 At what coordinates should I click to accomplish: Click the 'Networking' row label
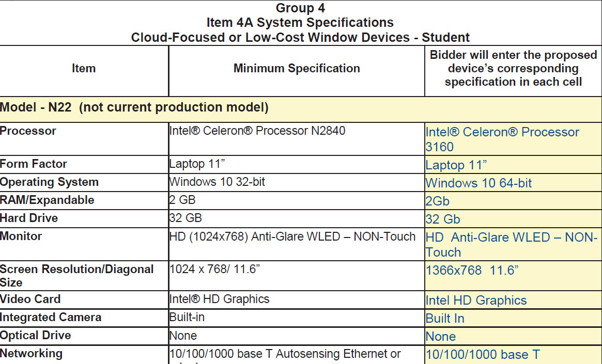(31, 353)
